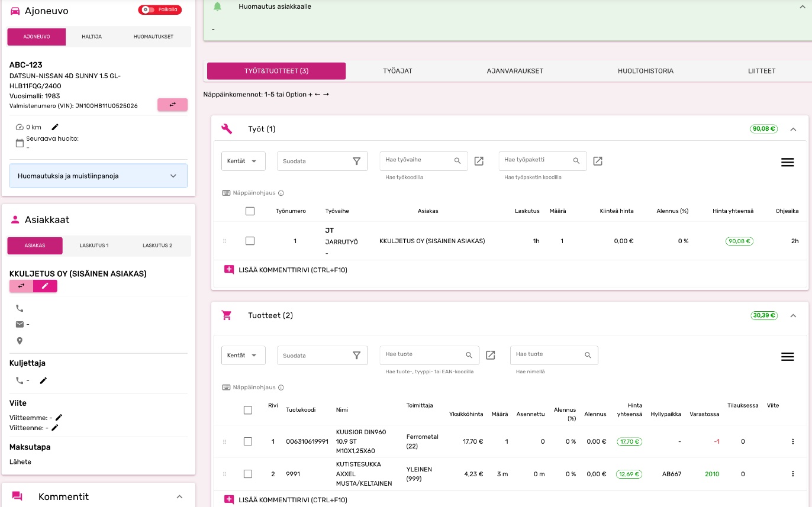812x507 pixels.
Task: Toggle the Paikalla switch
Action: [x=160, y=9]
